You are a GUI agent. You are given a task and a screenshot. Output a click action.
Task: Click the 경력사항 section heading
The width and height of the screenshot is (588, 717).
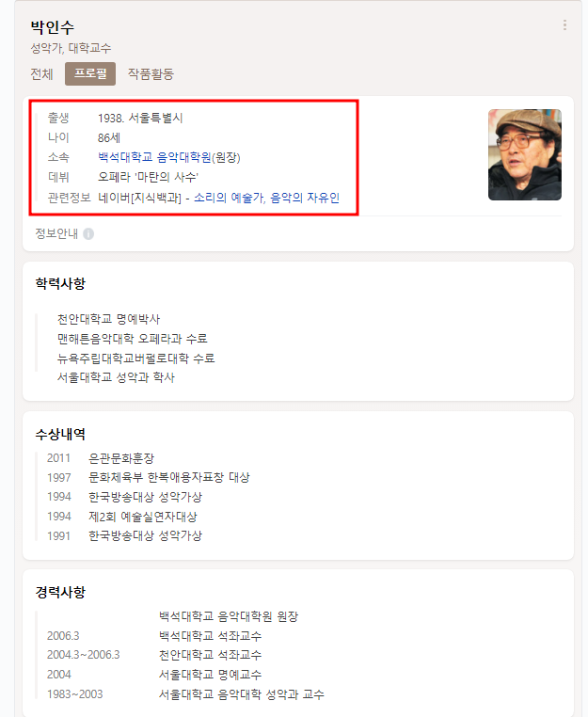[x=60, y=592]
